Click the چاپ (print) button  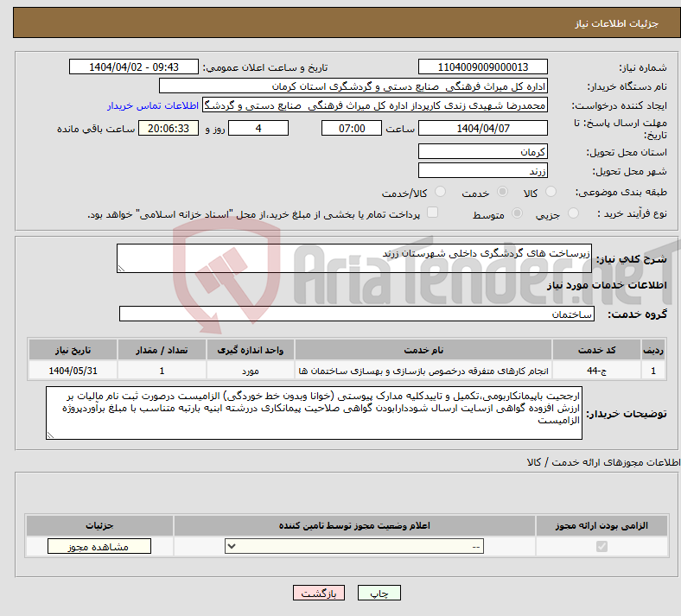379,593
